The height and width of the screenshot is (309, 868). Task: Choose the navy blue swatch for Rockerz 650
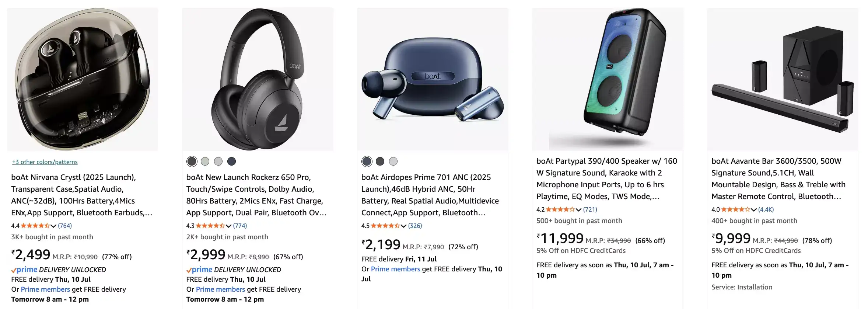click(231, 161)
